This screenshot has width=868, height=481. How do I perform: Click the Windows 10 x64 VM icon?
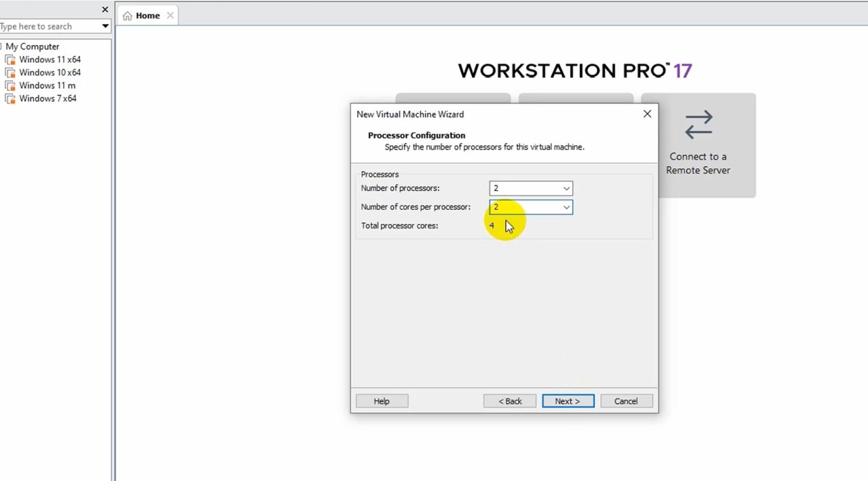click(x=10, y=73)
